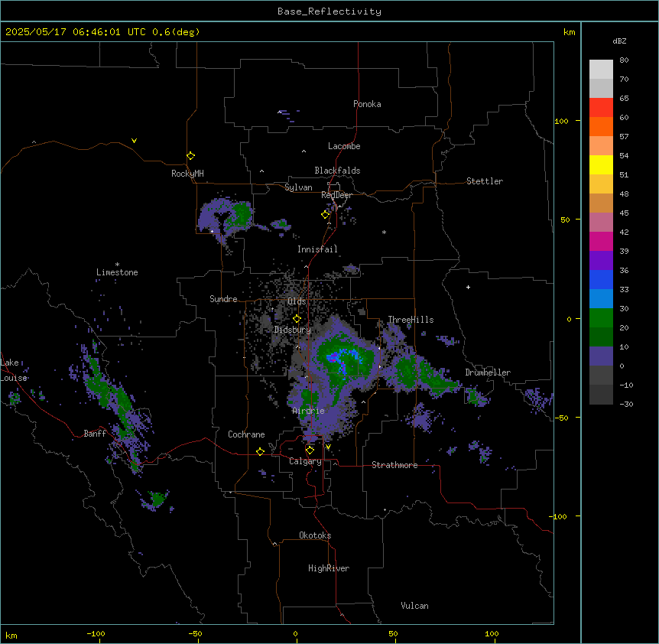
Task: Click the Stettler city label
Action: pyautogui.click(x=485, y=181)
